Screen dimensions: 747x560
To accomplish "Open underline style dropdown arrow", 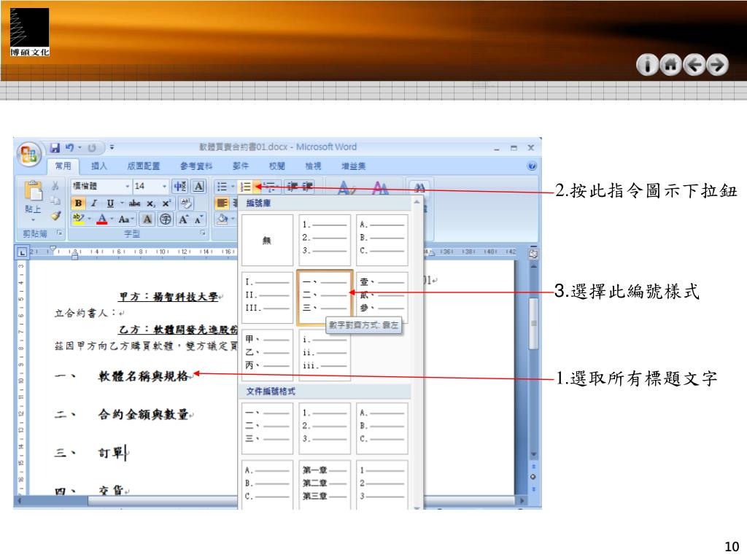I will click(122, 203).
